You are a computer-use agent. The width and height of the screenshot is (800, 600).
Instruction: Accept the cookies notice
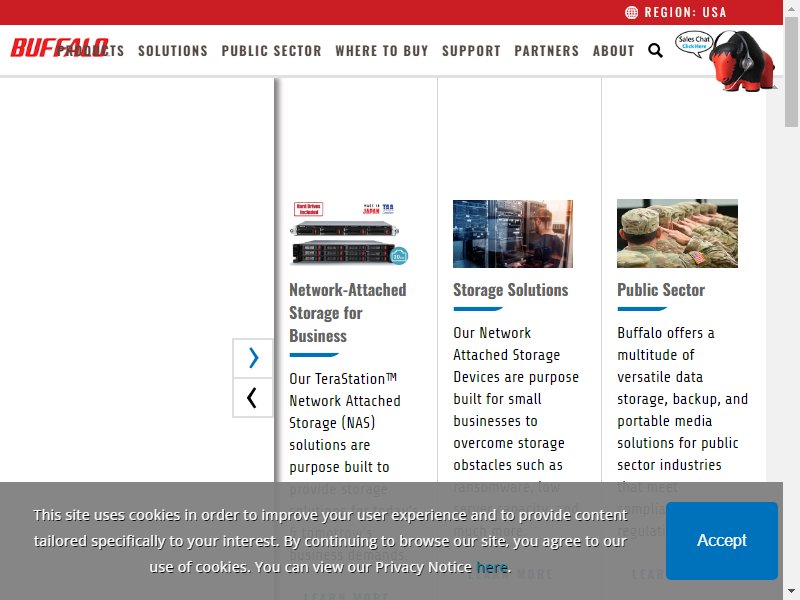click(721, 540)
